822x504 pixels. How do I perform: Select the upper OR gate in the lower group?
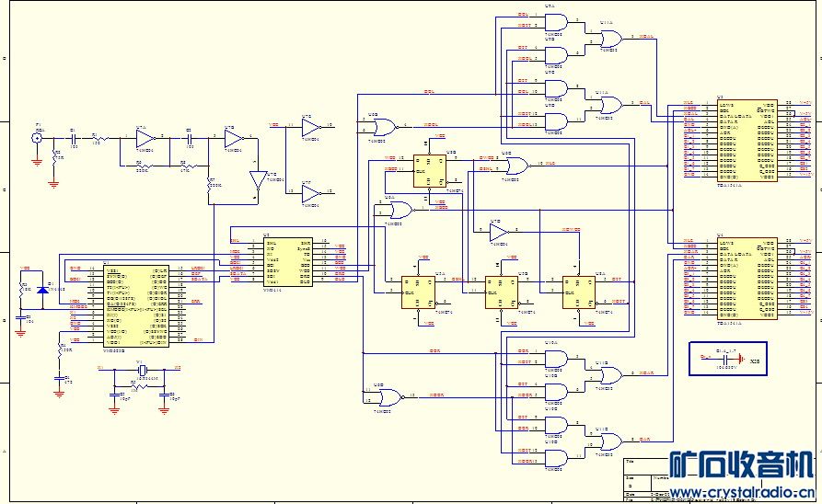tap(611, 375)
